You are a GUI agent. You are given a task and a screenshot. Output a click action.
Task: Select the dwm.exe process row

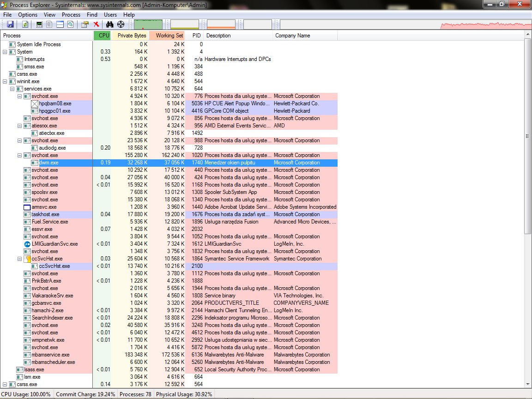(169, 163)
